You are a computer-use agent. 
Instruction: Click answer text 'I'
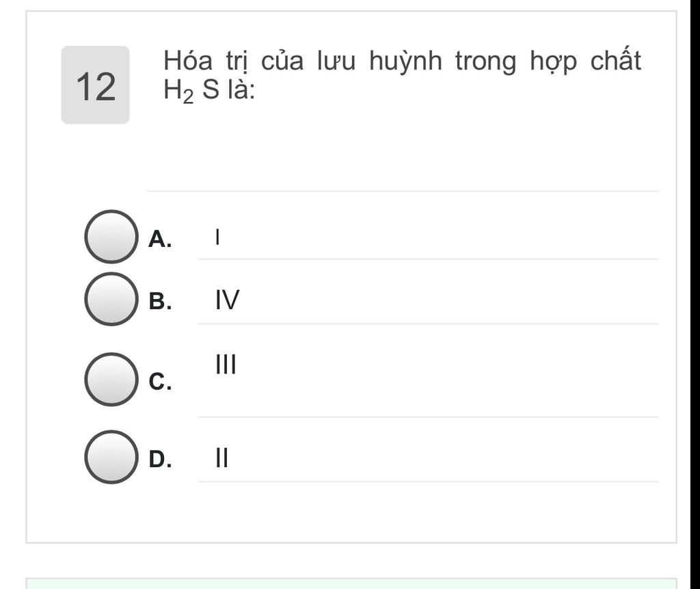(x=217, y=237)
